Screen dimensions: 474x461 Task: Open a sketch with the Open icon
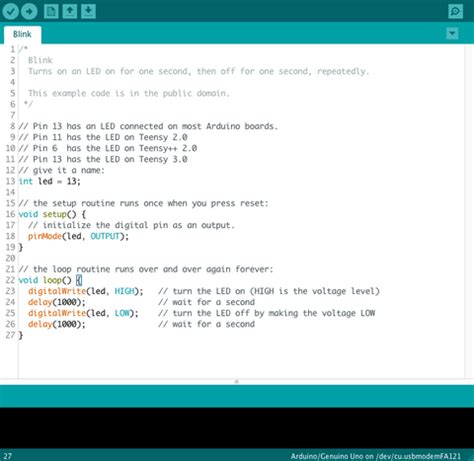pyautogui.click(x=70, y=11)
